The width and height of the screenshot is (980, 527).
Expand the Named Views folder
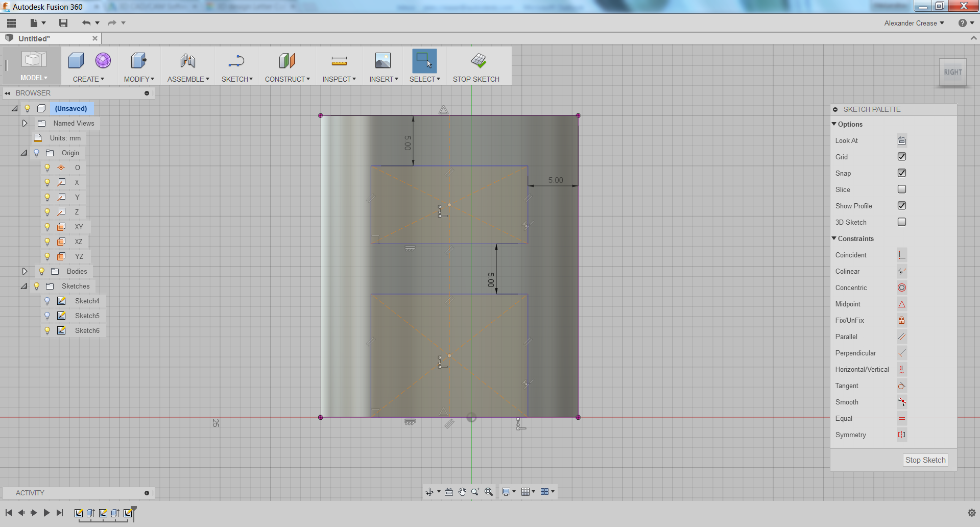click(x=24, y=123)
